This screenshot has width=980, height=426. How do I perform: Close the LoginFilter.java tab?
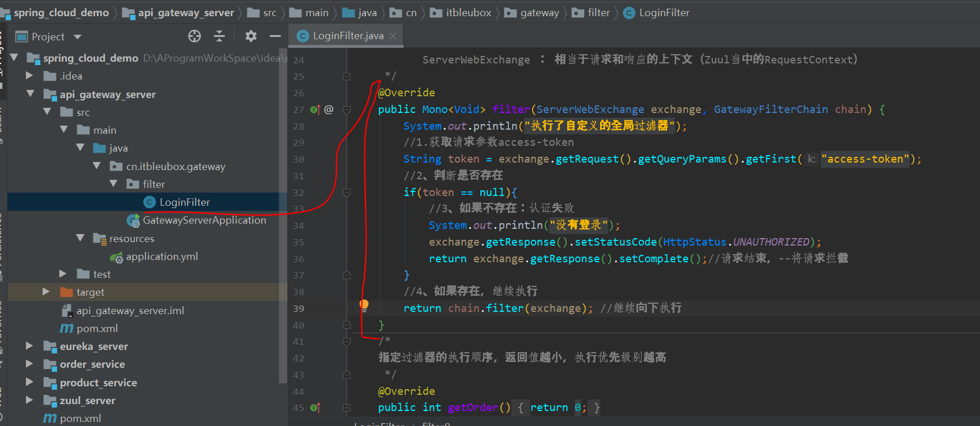point(393,36)
